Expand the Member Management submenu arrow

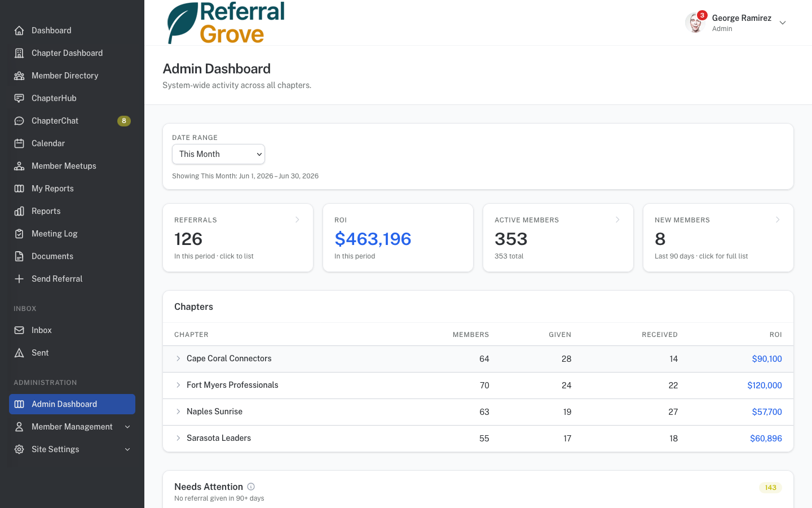click(x=127, y=427)
